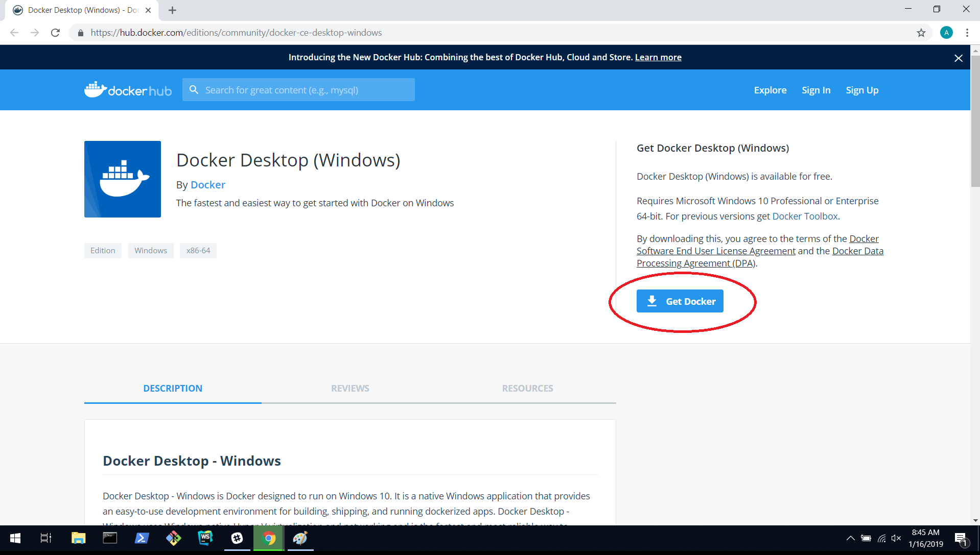Open the round black flower-logo taskbar app
The height and width of the screenshot is (555, 980).
click(x=237, y=538)
